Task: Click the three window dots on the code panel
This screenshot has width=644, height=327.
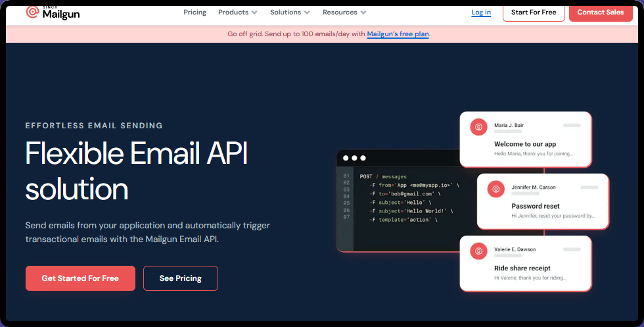Action: pyautogui.click(x=354, y=158)
